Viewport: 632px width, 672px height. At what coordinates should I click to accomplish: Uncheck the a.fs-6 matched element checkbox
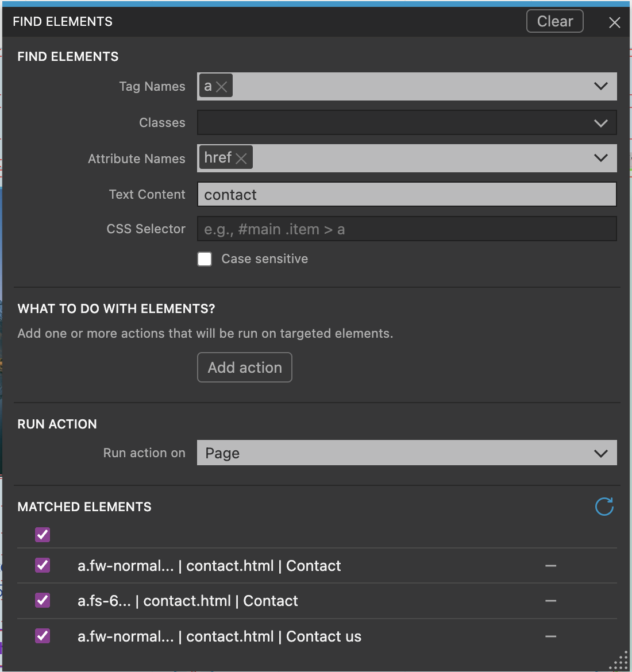43,600
